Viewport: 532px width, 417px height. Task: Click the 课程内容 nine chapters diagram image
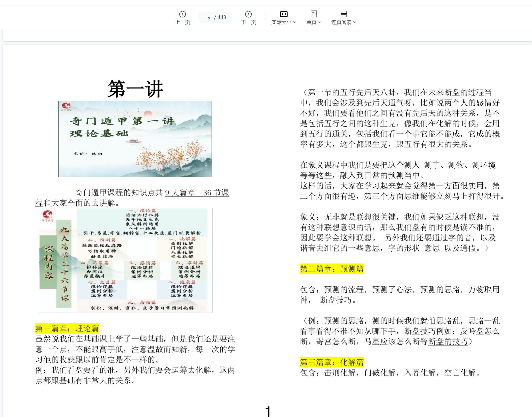click(126, 260)
